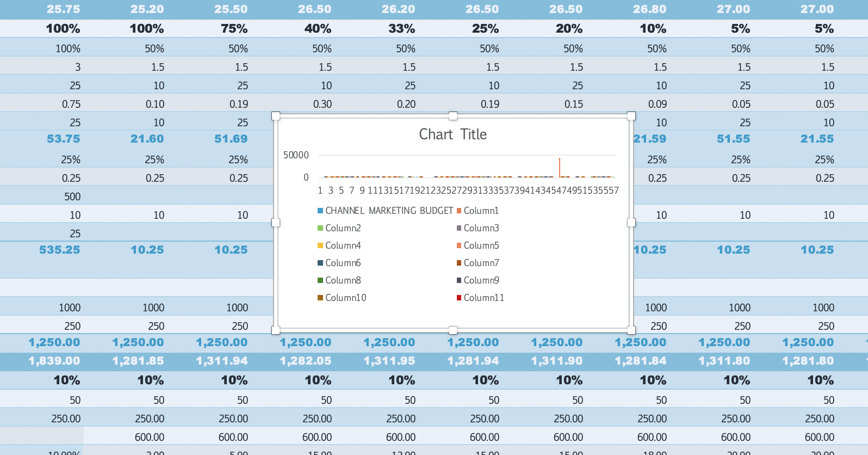Click the chart's bottom-right resize handle
868x455 pixels.
click(631, 330)
